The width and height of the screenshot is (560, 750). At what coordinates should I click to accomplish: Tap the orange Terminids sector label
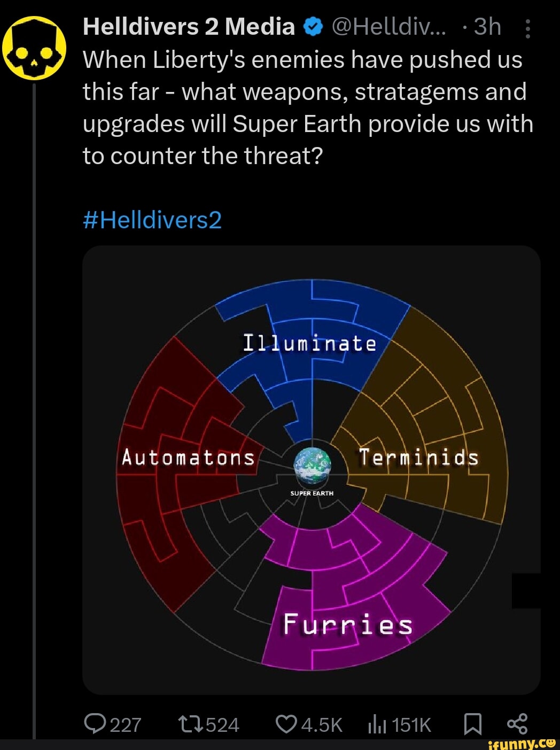pyautogui.click(x=418, y=458)
